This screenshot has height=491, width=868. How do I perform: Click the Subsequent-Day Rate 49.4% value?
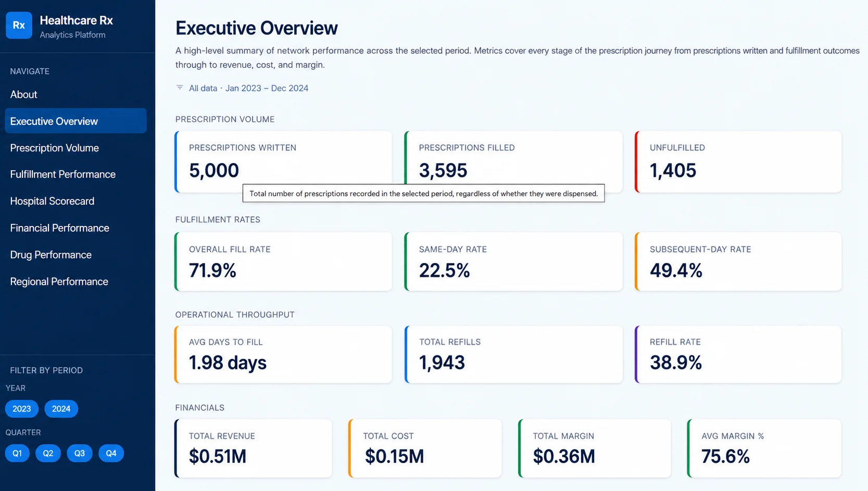(x=676, y=270)
